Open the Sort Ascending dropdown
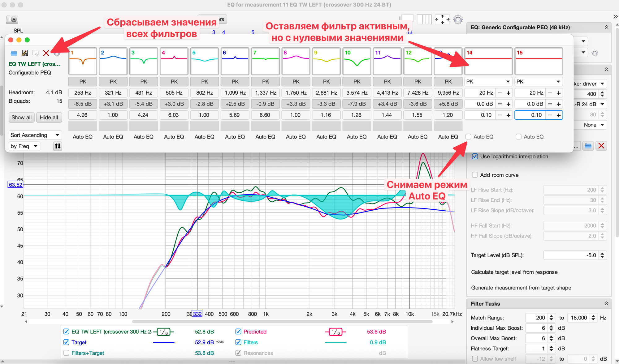This screenshot has height=364, width=619. (35, 135)
